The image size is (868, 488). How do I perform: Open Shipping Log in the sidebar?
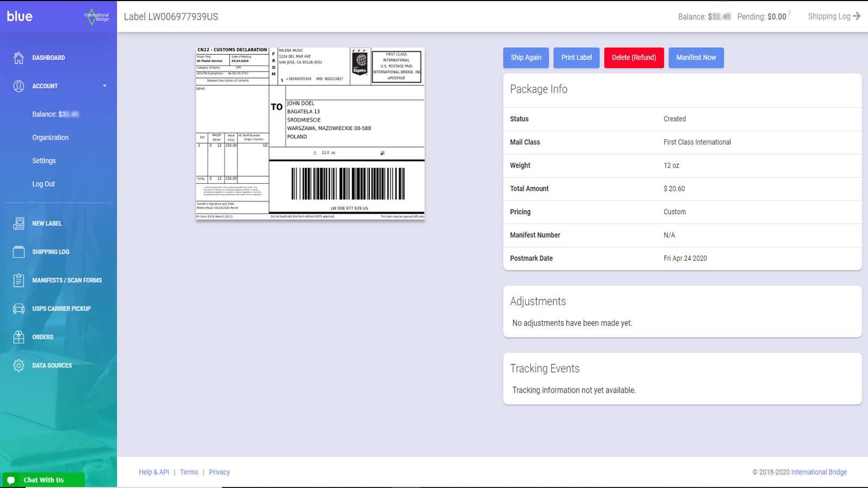[x=50, y=252]
